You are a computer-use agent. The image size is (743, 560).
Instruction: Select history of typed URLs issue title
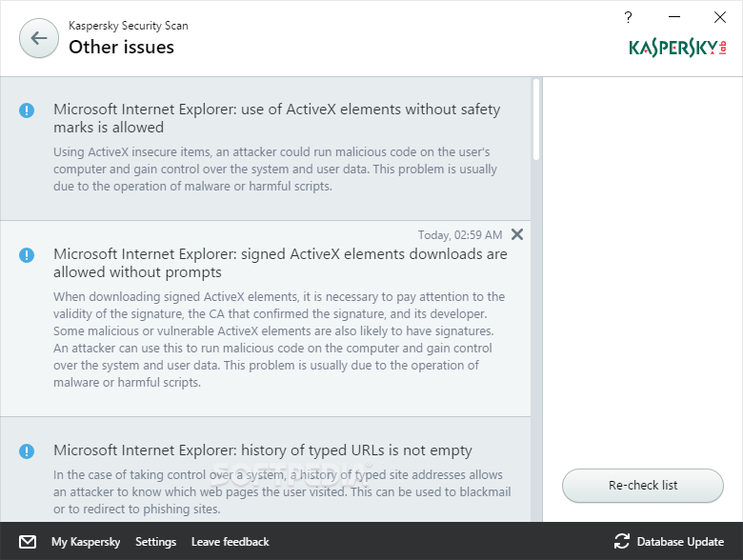263,450
